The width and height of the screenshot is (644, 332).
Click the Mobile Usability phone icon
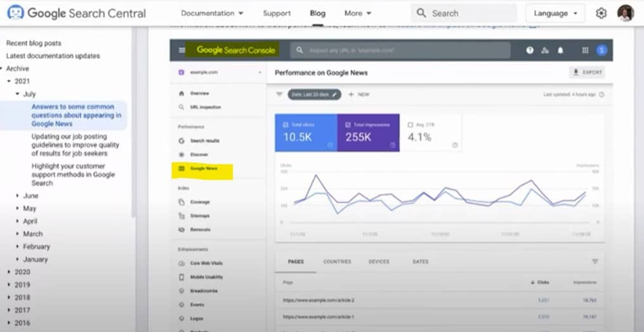(x=181, y=277)
